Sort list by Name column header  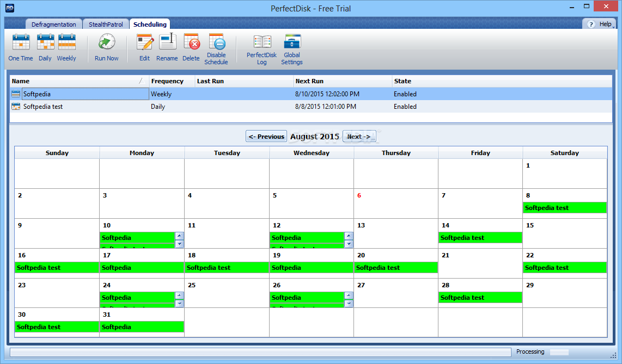coord(80,81)
